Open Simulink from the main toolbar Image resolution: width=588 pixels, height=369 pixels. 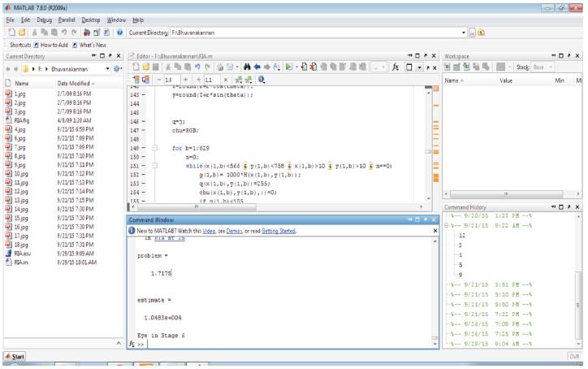(x=87, y=33)
